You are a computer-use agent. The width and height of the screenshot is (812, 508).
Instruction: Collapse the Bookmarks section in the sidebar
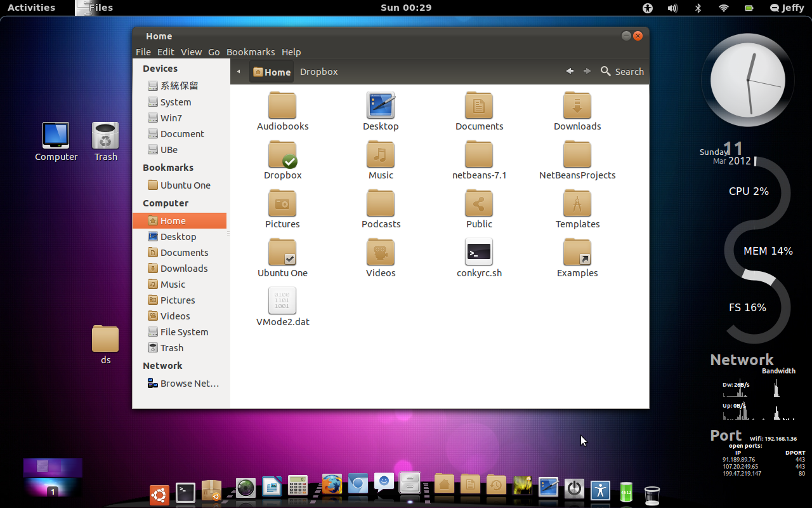point(169,167)
